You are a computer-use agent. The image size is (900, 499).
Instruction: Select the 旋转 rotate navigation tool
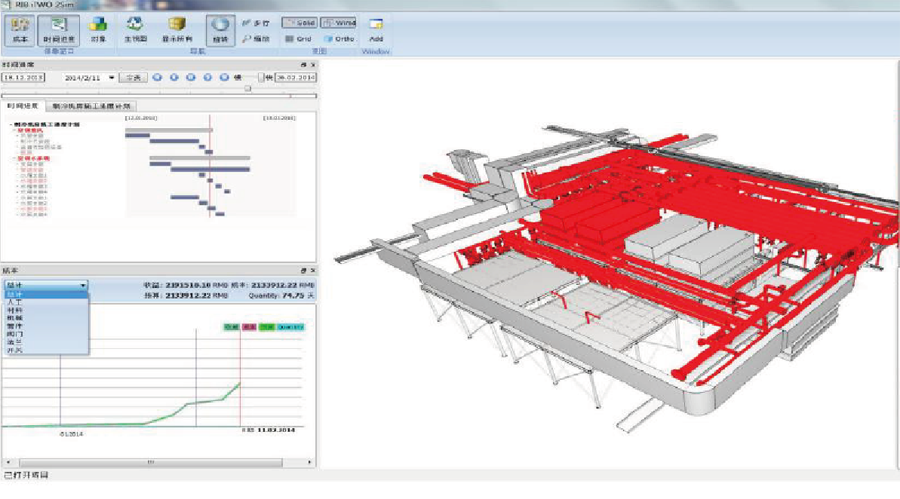coord(221,28)
